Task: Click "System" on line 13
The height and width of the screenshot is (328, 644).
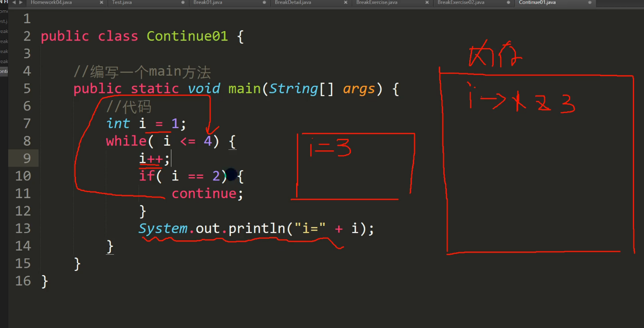Action: (x=163, y=228)
